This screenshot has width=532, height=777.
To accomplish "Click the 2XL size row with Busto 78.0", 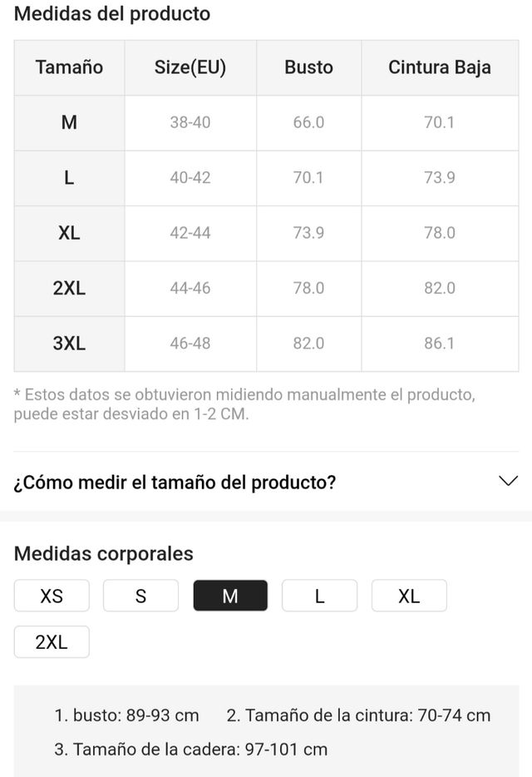I will (266, 289).
